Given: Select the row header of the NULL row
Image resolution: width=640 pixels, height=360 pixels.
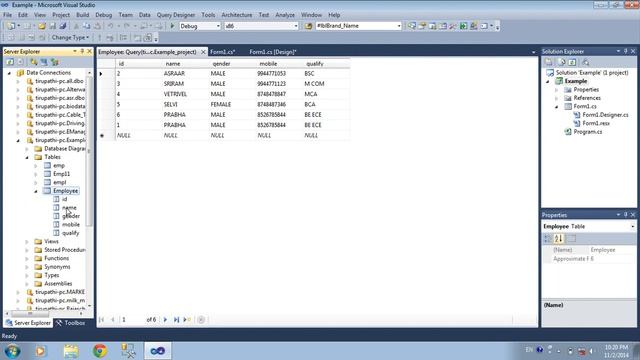Looking at the screenshot, I should [106, 136].
